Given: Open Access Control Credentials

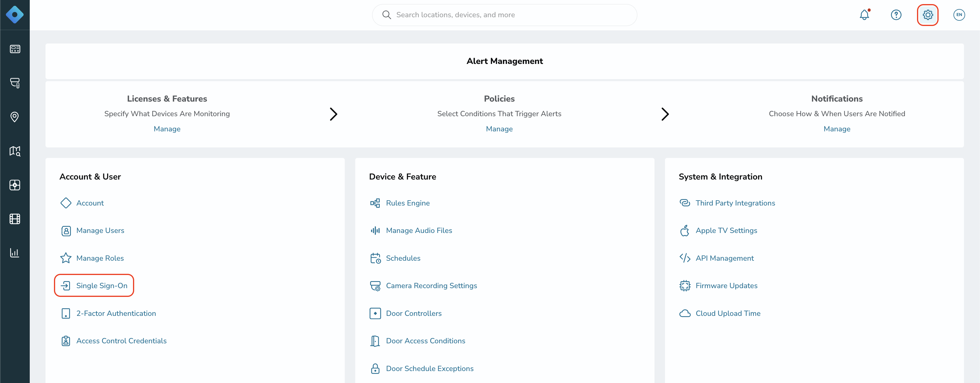Looking at the screenshot, I should tap(121, 341).
